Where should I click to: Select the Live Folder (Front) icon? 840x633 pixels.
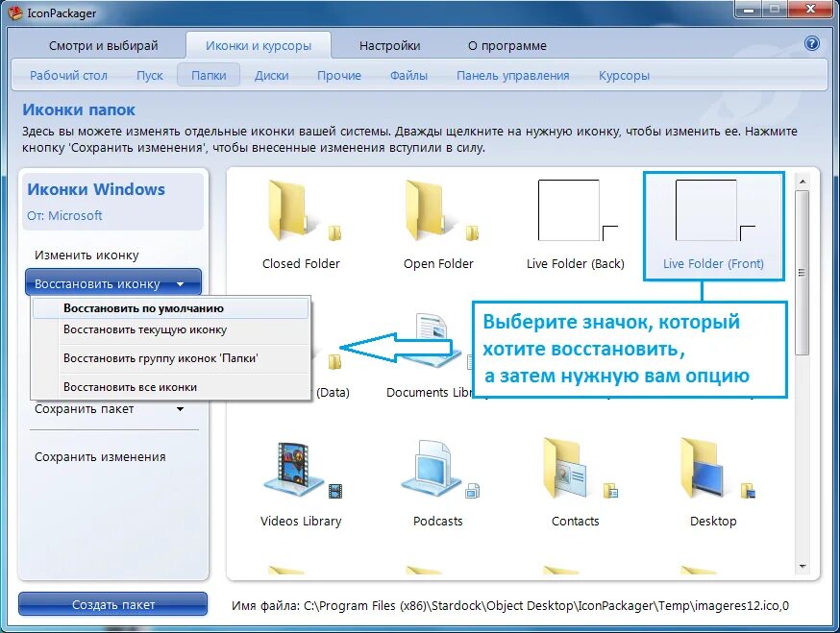tap(713, 226)
